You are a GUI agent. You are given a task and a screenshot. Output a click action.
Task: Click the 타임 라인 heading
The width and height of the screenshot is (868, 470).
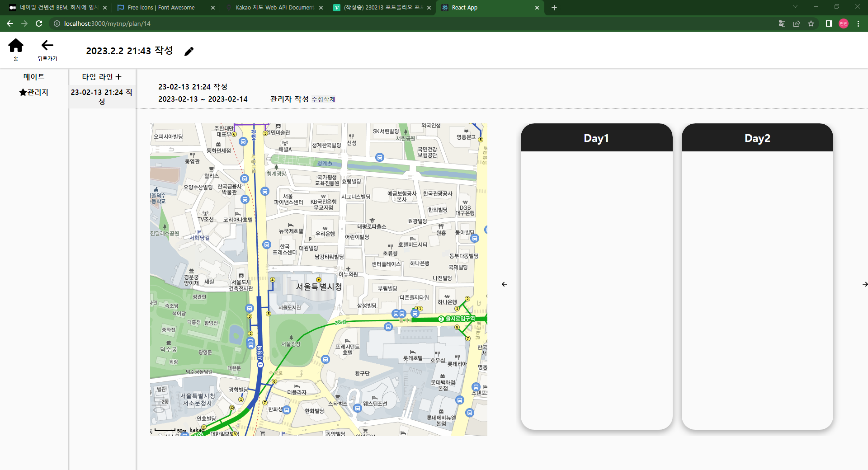click(97, 77)
